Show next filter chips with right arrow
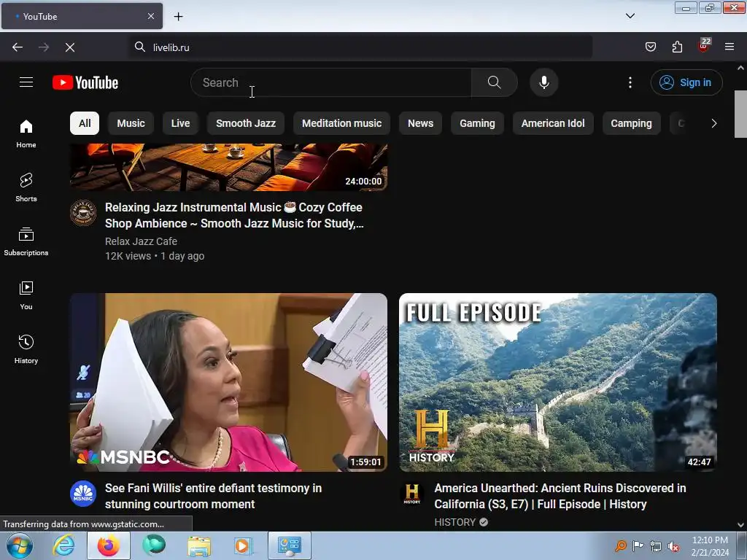This screenshot has height=560, width=747. tap(713, 123)
